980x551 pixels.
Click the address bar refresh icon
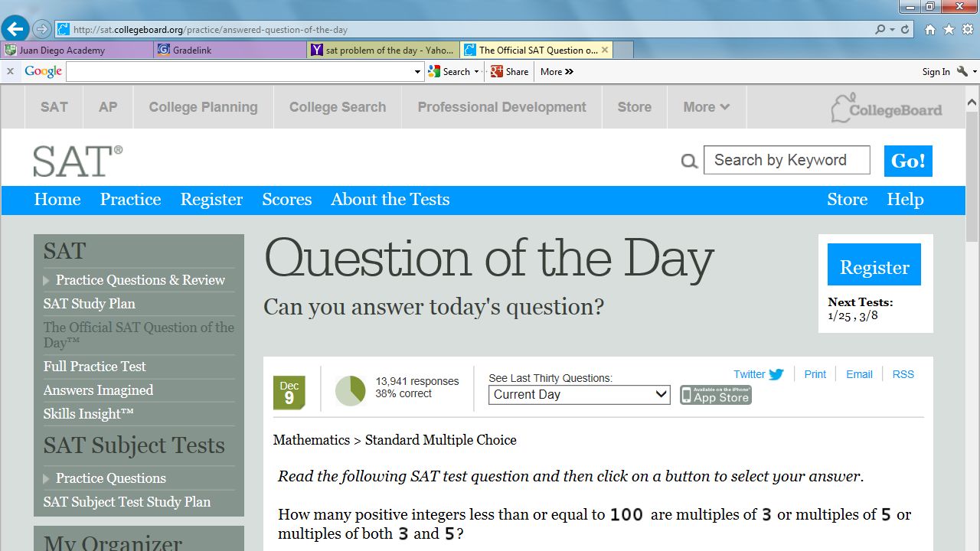[905, 29]
